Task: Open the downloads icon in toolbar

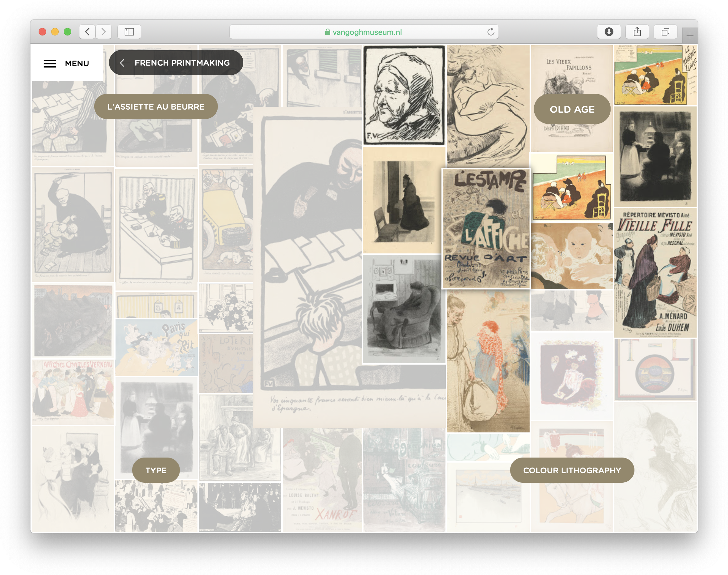Action: point(608,32)
